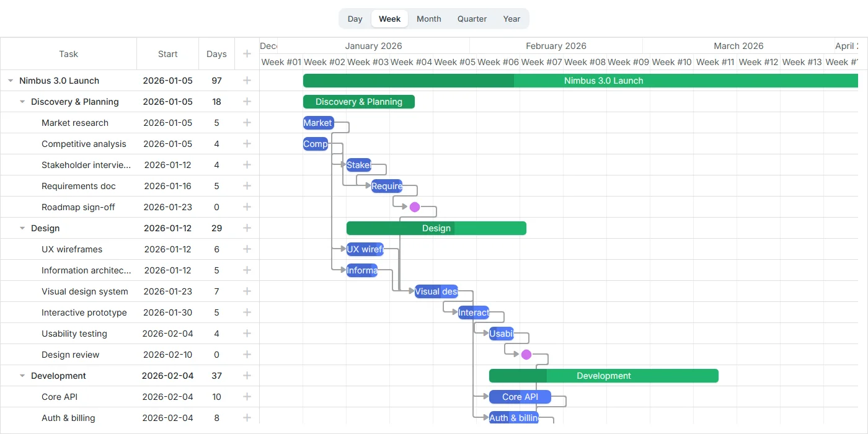Screen dimensions: 868x434
Task: Collapse the Development group arrow
Action: (22, 376)
